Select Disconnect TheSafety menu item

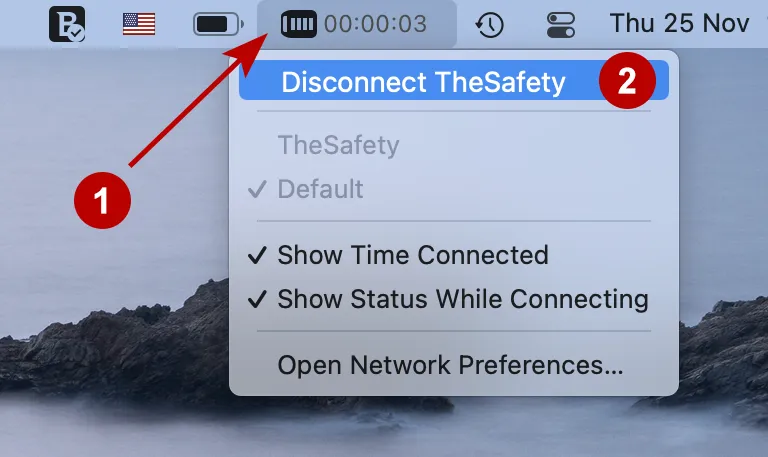click(x=454, y=80)
